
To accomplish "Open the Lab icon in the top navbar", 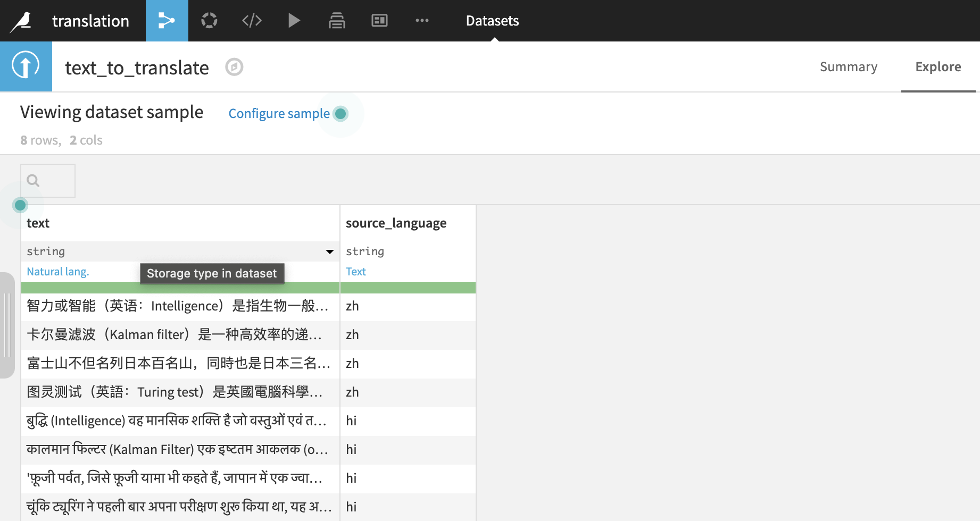I will [x=209, y=21].
